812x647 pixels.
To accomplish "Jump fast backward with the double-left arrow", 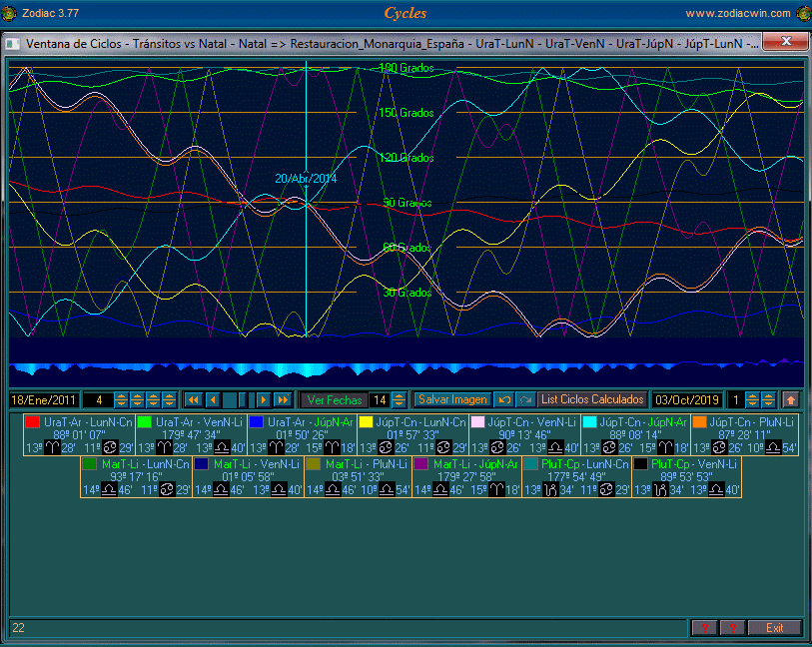I will pyautogui.click(x=193, y=400).
